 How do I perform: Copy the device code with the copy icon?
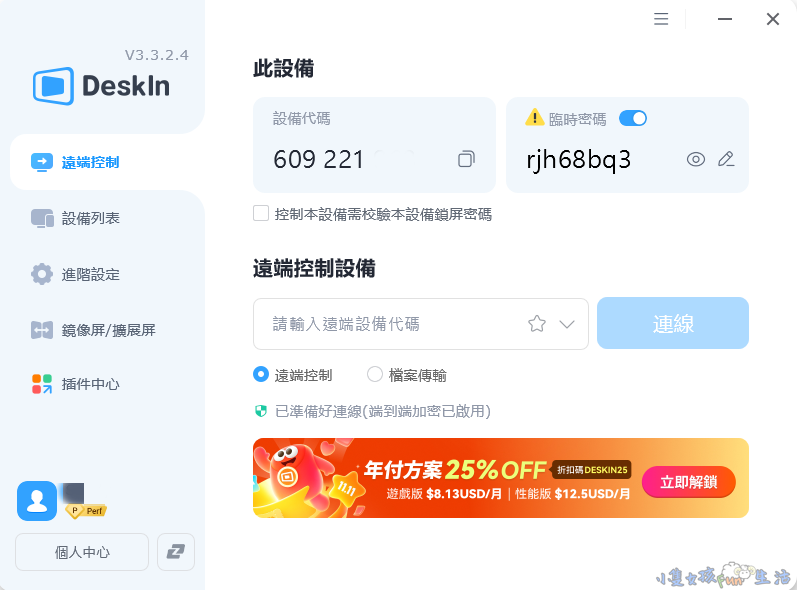466,159
